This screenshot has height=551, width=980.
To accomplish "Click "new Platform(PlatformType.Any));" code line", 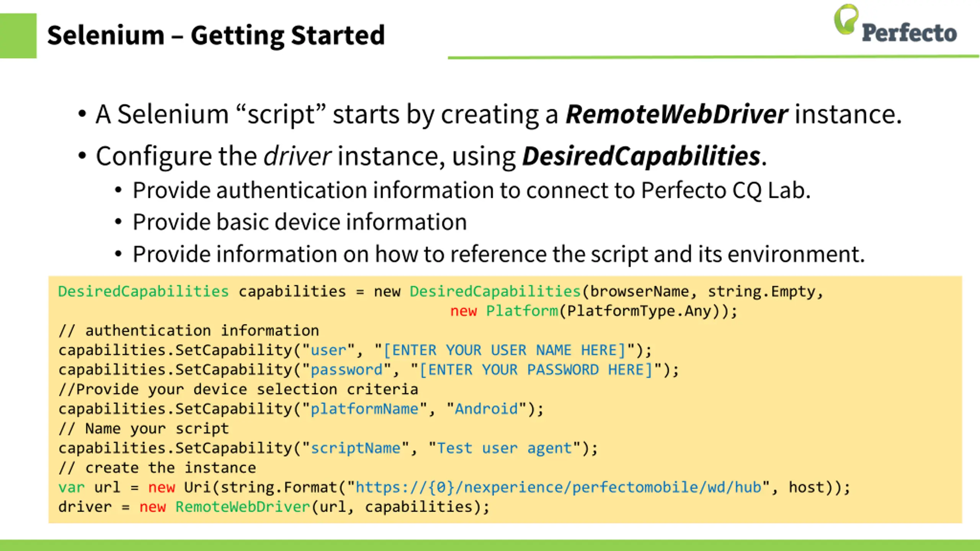I will click(x=594, y=311).
